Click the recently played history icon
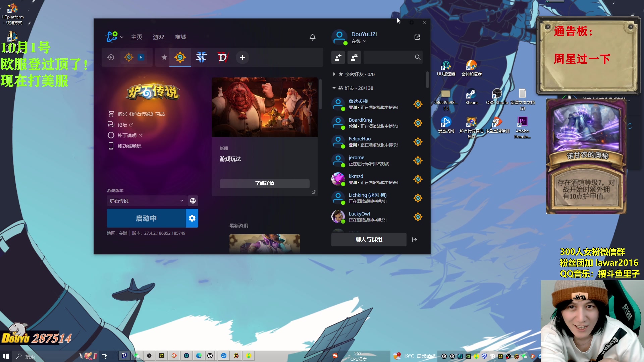644x362 pixels. click(x=111, y=57)
